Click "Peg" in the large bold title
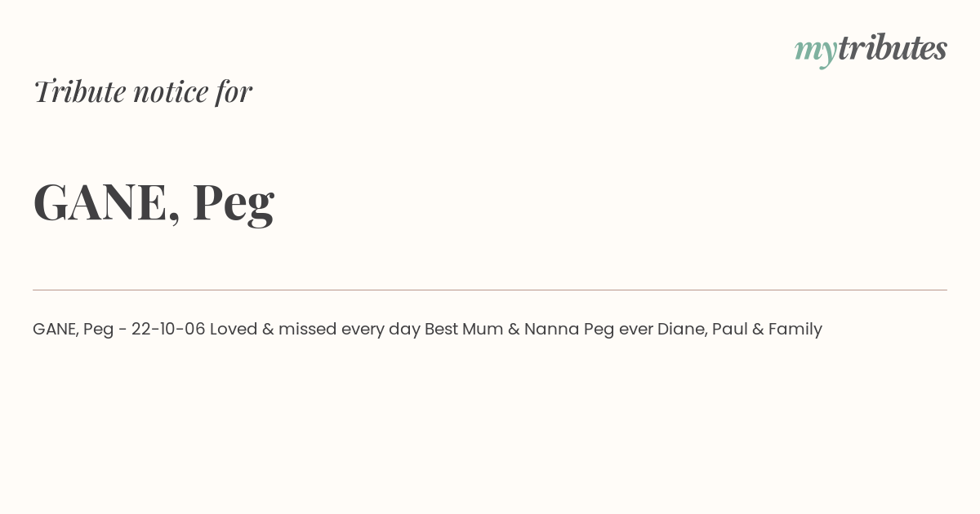The height and width of the screenshot is (514, 980). (x=234, y=204)
